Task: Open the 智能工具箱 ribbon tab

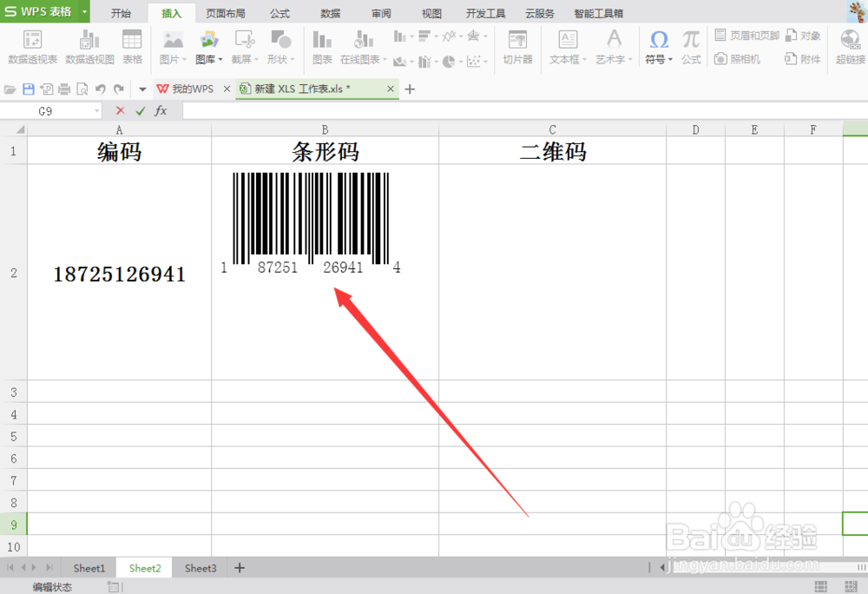Action: coord(598,13)
